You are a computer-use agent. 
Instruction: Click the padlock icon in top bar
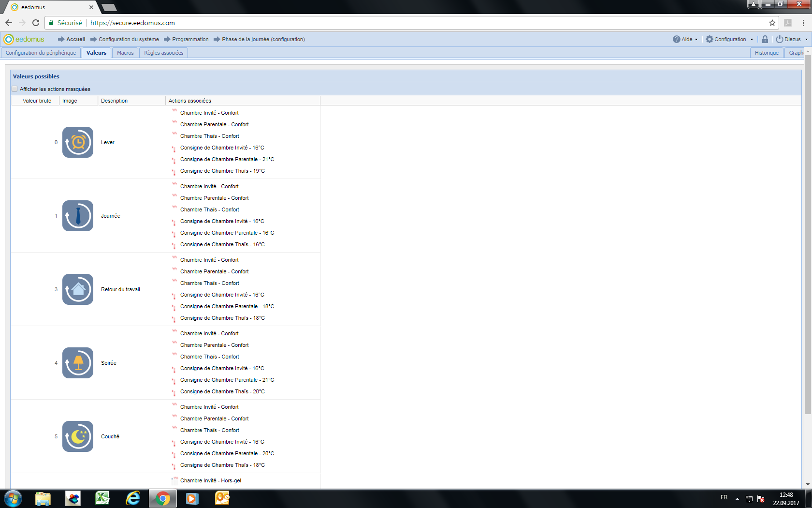tap(765, 39)
